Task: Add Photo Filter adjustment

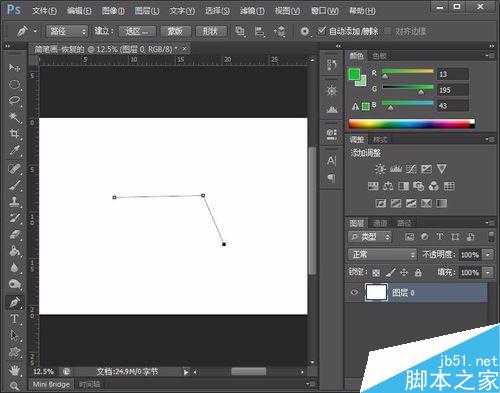Action: pyautogui.click(x=419, y=186)
